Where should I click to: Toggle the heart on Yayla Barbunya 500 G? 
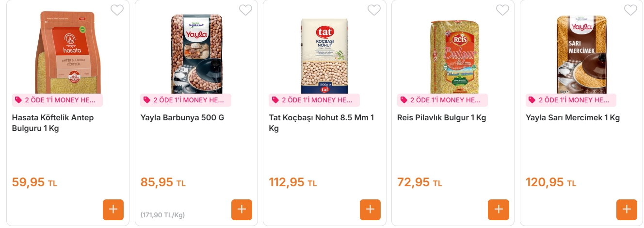(246, 10)
